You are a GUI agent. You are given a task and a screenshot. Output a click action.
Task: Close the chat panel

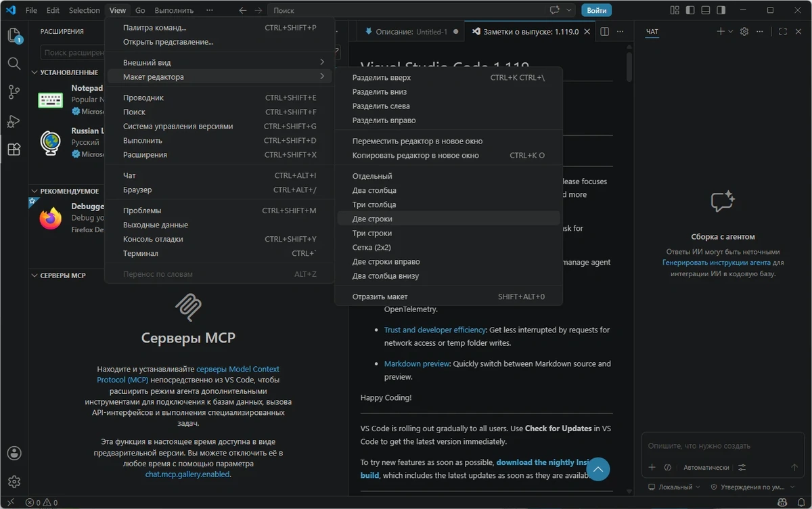pyautogui.click(x=798, y=32)
